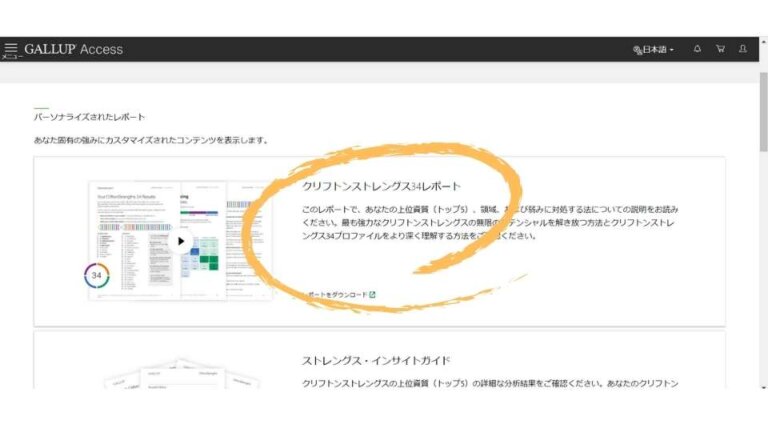Image resolution: width=768 pixels, height=432 pixels.
Task: Click the メニュー label under hamburger
Action: pyautogui.click(x=11, y=57)
